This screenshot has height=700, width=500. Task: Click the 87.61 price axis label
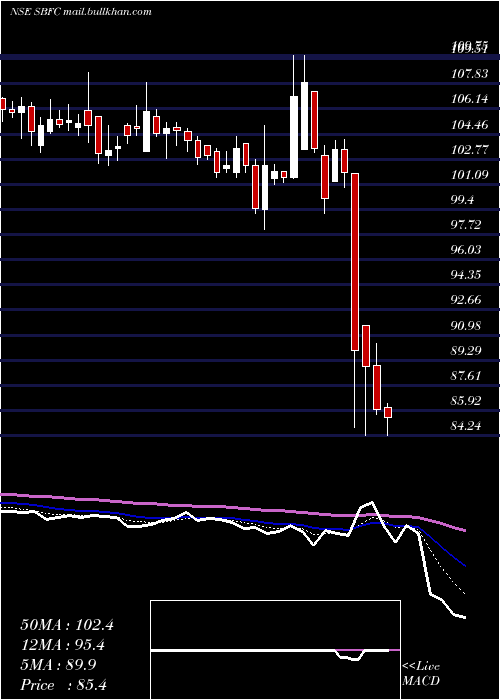click(467, 375)
